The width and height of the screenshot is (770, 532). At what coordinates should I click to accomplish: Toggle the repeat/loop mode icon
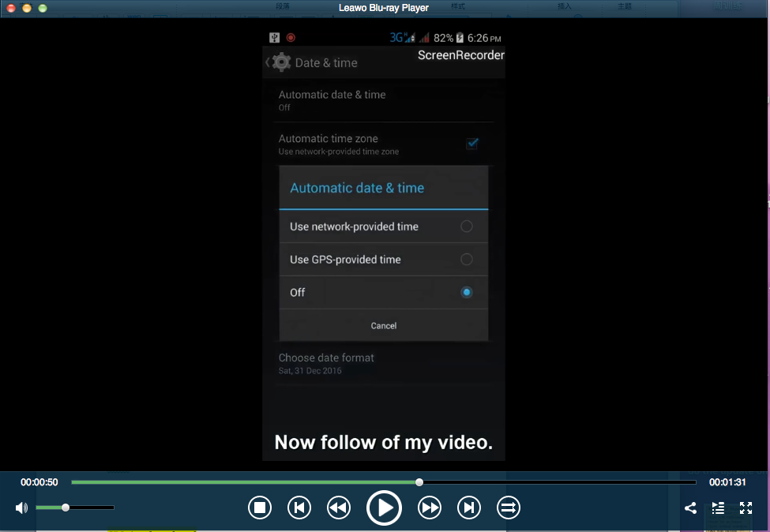(509, 508)
